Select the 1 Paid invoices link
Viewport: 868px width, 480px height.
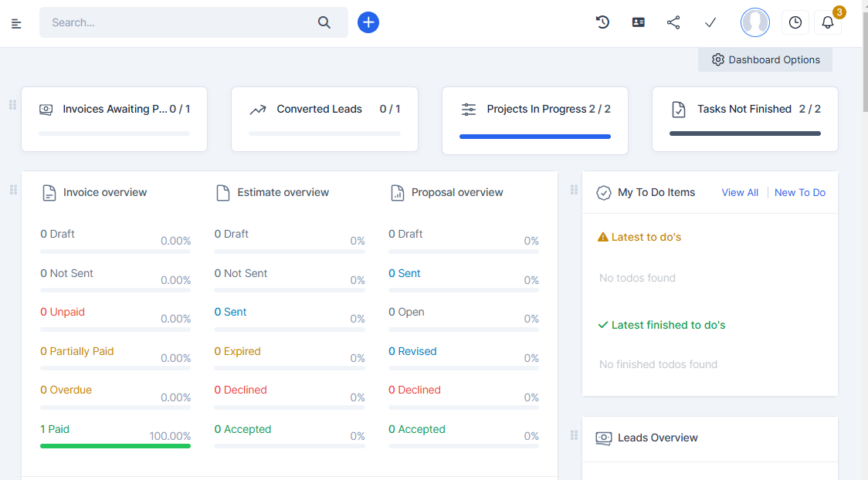pyautogui.click(x=54, y=428)
